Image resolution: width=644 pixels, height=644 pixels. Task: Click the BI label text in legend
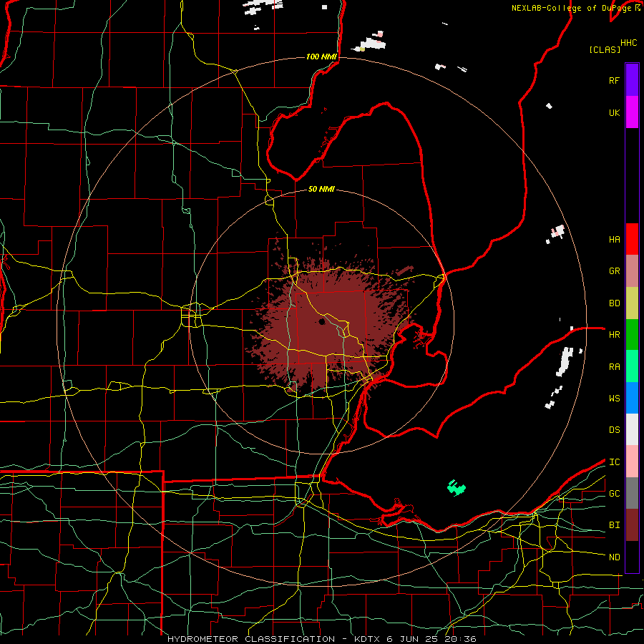[614, 525]
